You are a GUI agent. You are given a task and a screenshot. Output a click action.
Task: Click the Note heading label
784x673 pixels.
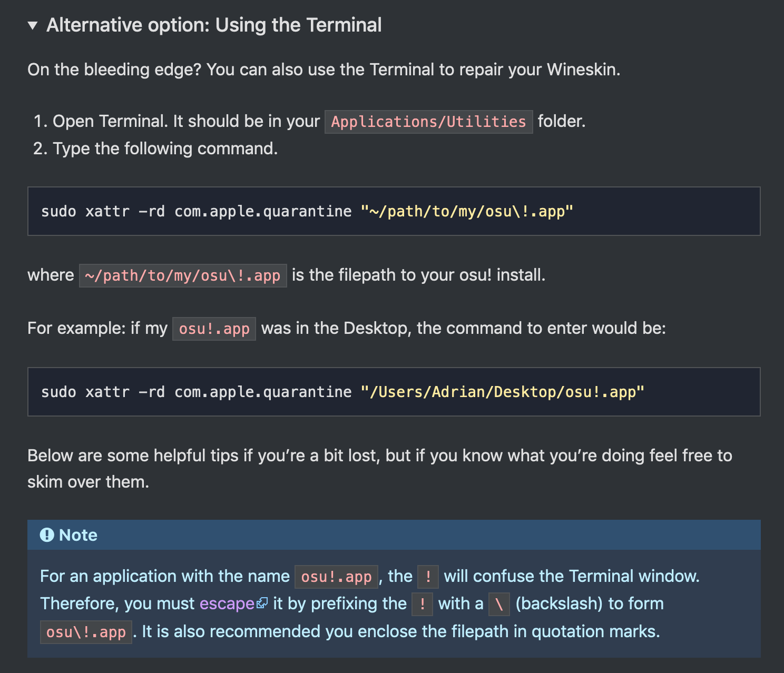[x=78, y=535]
